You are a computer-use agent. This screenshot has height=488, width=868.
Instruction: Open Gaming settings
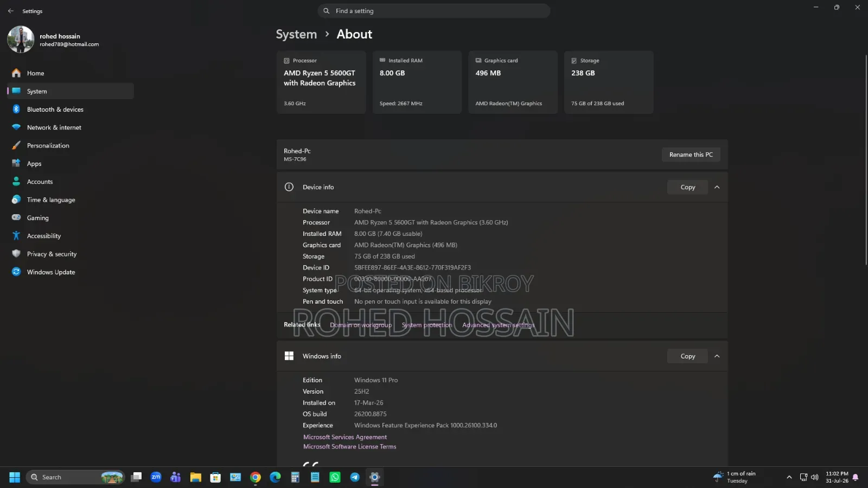71,218
